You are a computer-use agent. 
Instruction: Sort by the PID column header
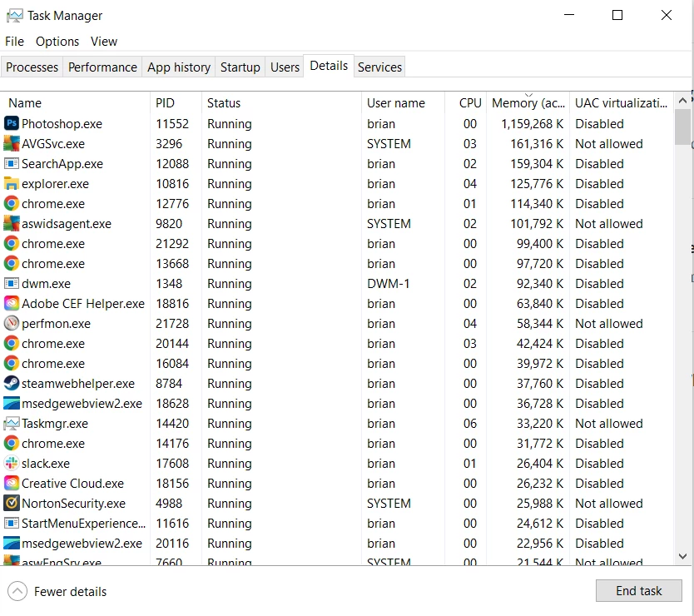(176, 103)
